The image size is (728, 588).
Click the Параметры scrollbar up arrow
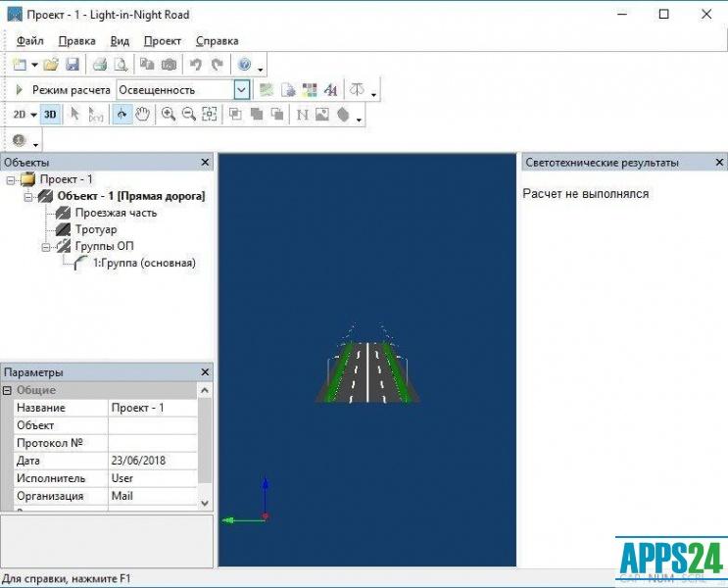[x=205, y=391]
